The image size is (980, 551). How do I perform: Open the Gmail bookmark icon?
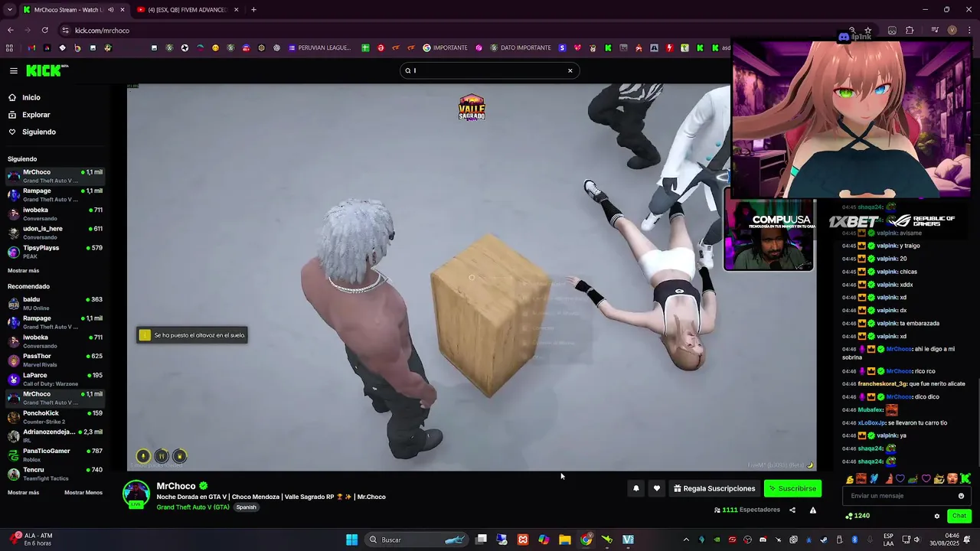click(x=31, y=47)
